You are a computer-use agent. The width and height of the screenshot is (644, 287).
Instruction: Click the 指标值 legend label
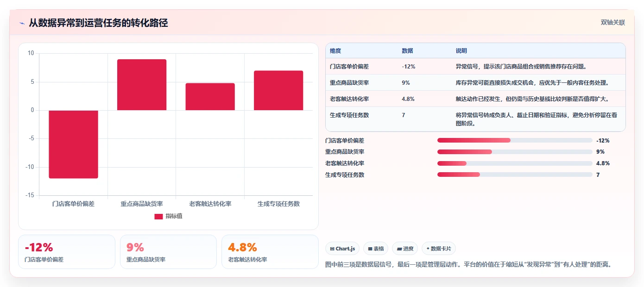174,216
